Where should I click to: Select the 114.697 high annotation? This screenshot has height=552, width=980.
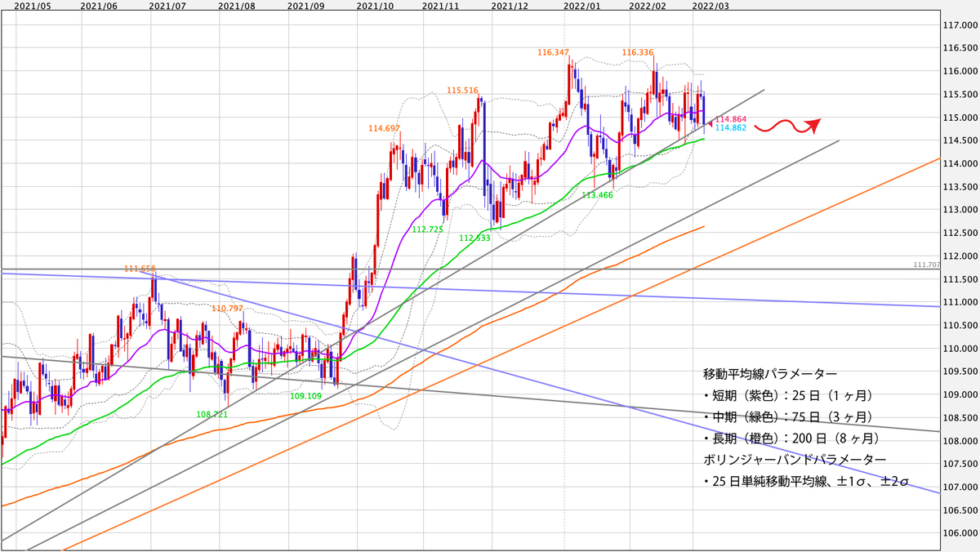384,128
